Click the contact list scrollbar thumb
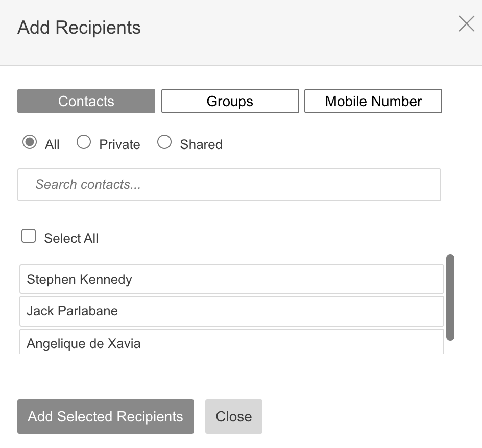482x448 pixels. (450, 297)
